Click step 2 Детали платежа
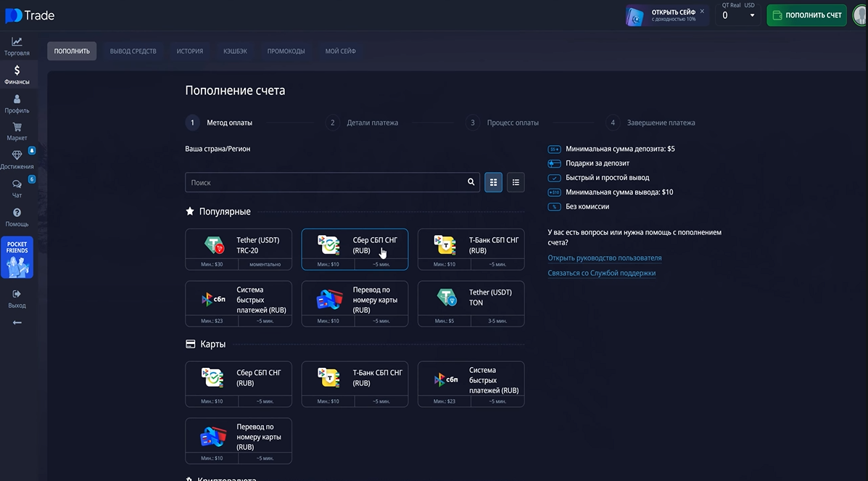Screen dimensions: 868x481 click(362, 123)
